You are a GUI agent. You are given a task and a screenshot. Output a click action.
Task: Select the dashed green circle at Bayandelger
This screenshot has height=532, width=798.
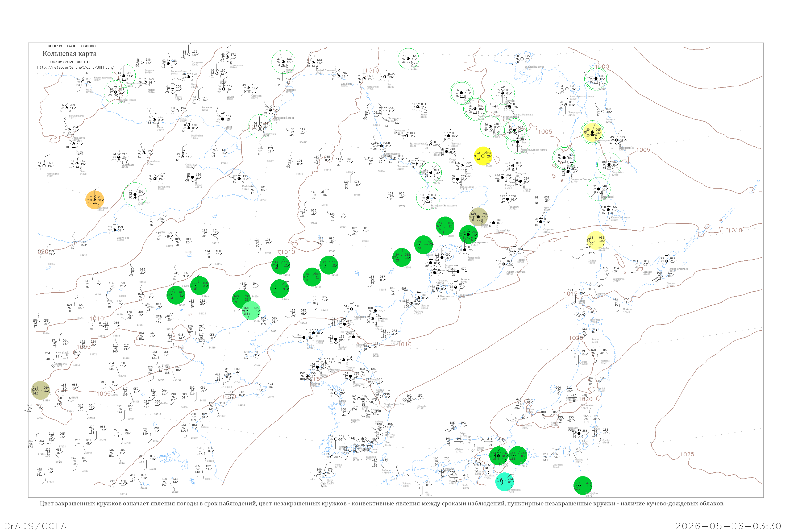coord(135,194)
